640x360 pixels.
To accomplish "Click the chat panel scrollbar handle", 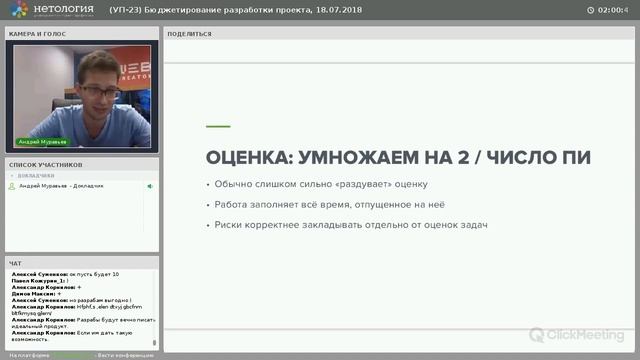I will (154, 342).
